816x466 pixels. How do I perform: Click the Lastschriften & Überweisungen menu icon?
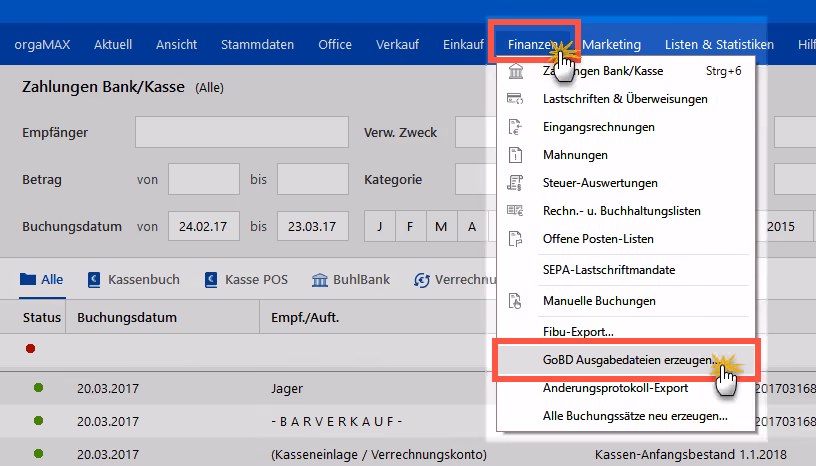[x=515, y=98]
